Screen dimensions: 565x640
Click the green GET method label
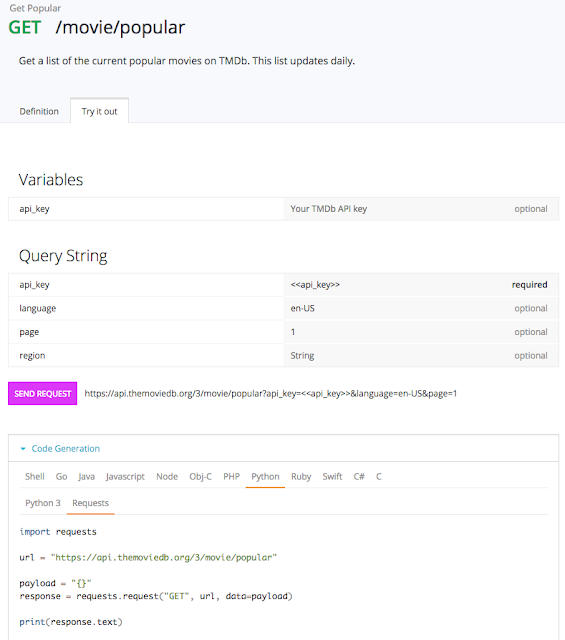pyautogui.click(x=24, y=27)
